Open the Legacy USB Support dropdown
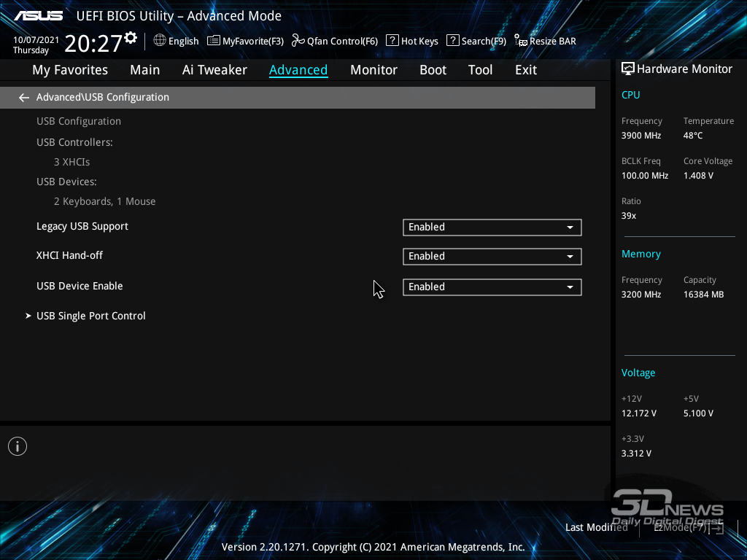This screenshot has height=560, width=747. pyautogui.click(x=492, y=227)
